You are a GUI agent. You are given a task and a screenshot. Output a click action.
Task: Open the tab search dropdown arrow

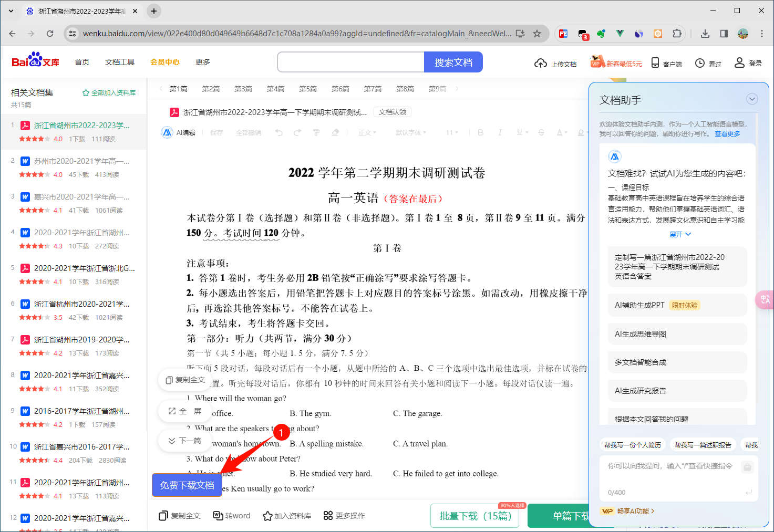pos(11,11)
